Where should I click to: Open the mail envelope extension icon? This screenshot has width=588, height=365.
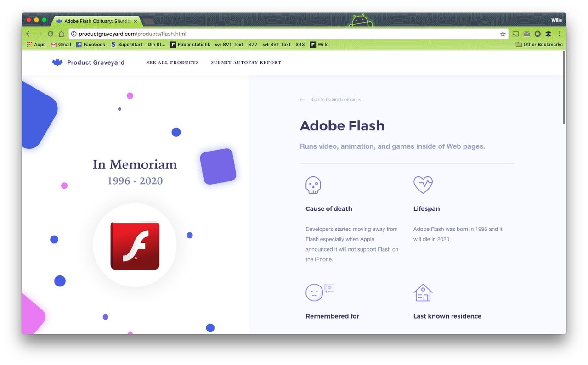pyautogui.click(x=526, y=34)
